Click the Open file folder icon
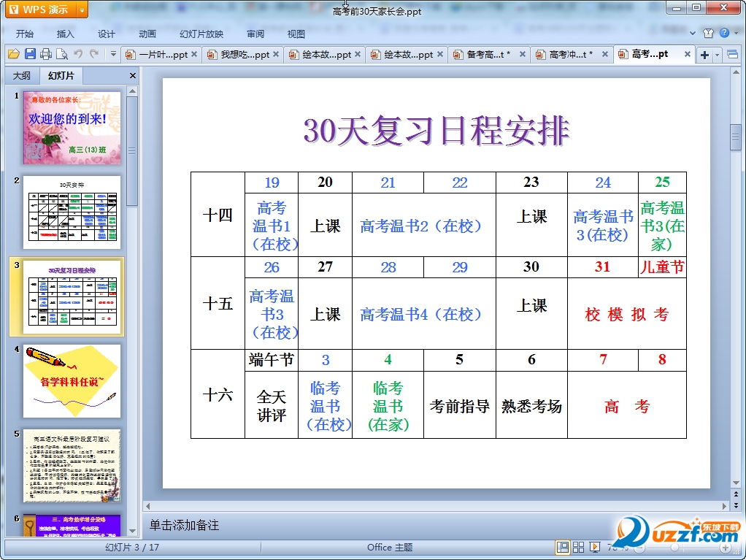 (x=14, y=54)
